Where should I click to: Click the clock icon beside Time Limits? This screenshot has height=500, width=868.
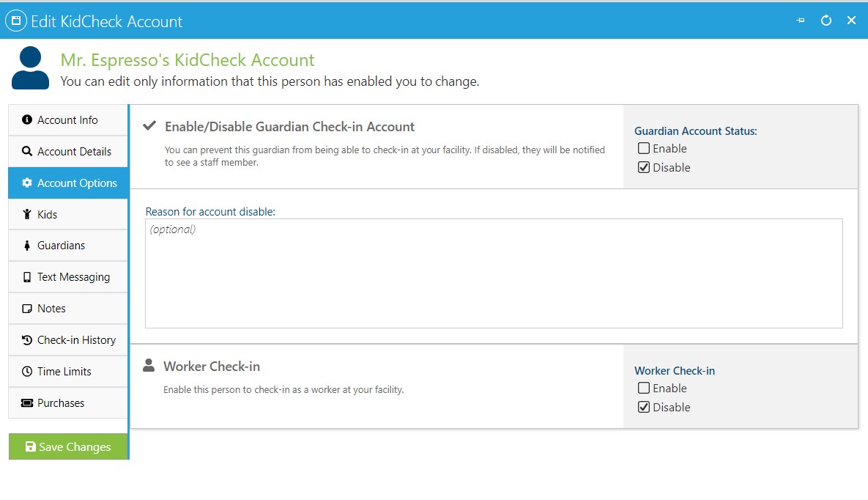click(x=26, y=372)
